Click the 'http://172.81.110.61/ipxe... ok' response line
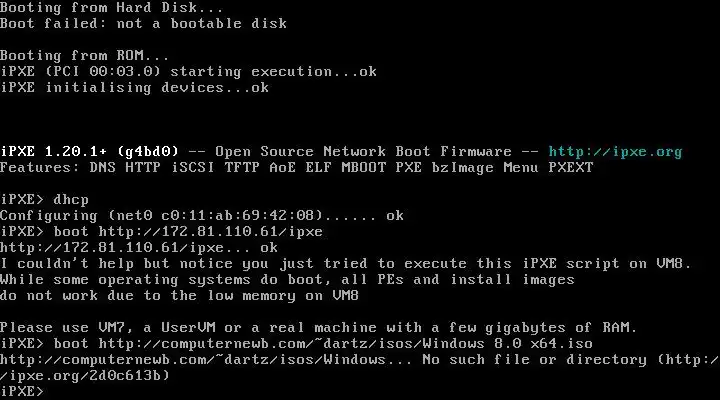Screen dimensions: 720x400 click(139, 248)
